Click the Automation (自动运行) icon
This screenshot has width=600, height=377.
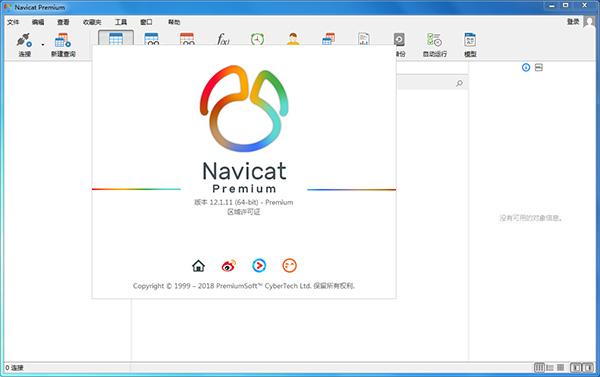coord(434,40)
